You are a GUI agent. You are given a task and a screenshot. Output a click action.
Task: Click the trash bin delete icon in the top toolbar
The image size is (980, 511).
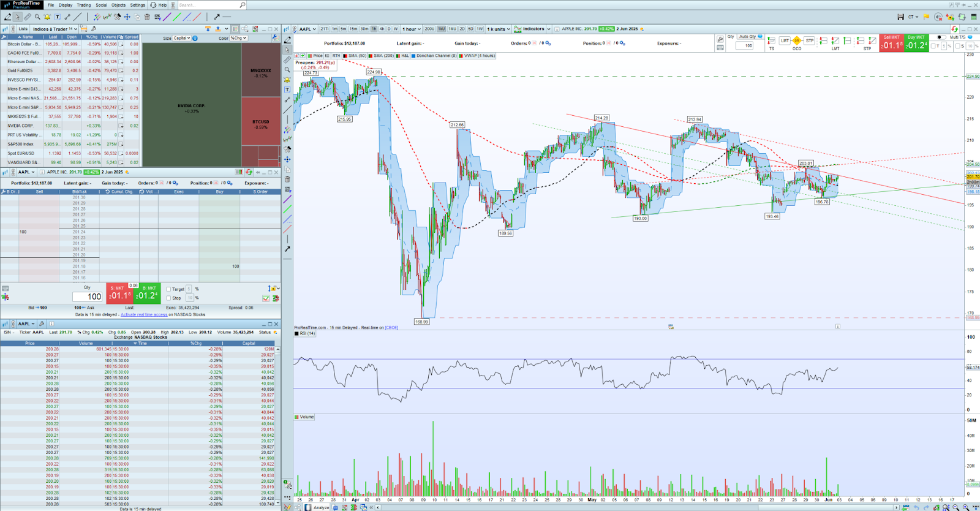[148, 17]
